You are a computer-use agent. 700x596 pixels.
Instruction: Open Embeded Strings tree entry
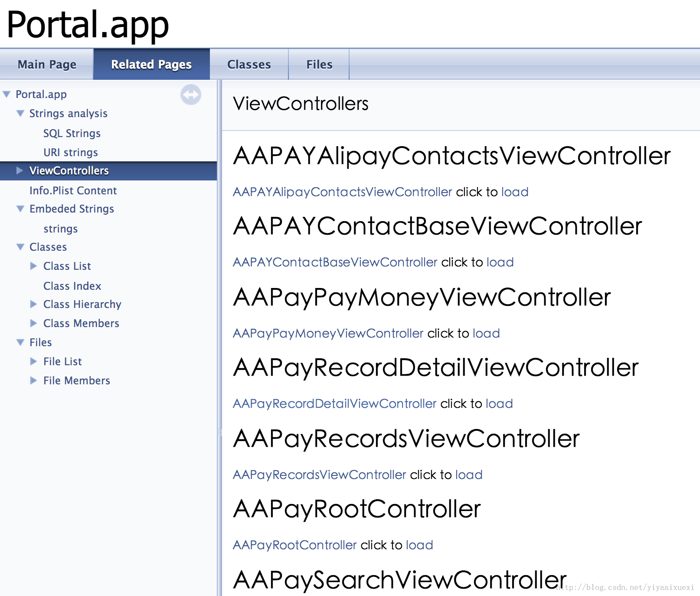click(72, 209)
